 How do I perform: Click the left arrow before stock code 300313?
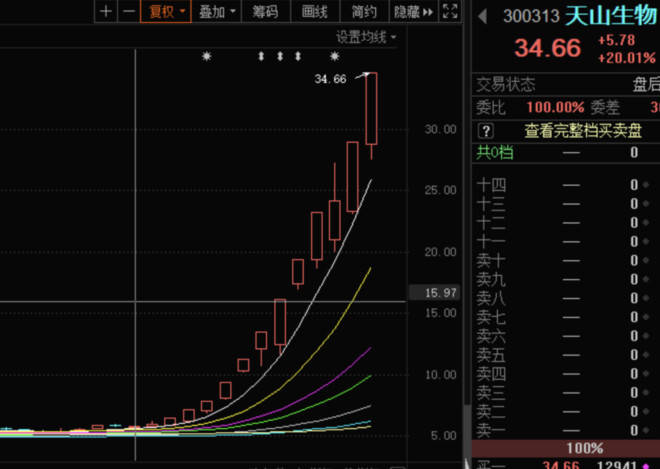[483, 16]
